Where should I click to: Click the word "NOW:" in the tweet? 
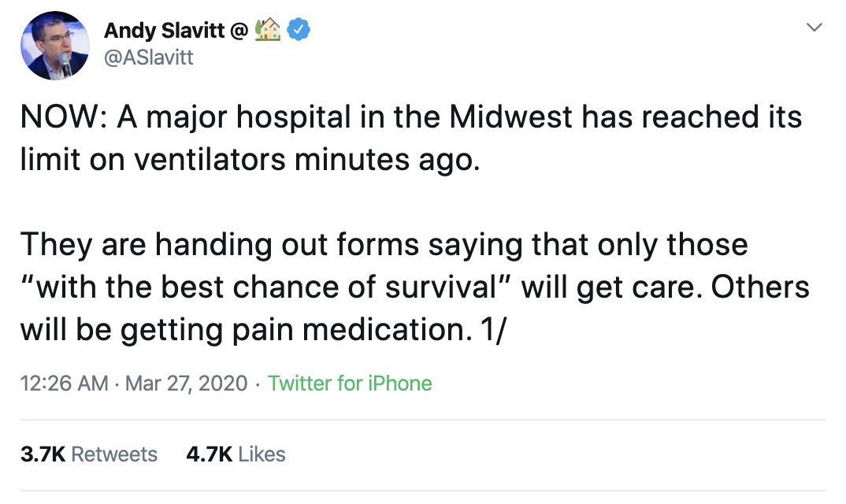point(64,117)
